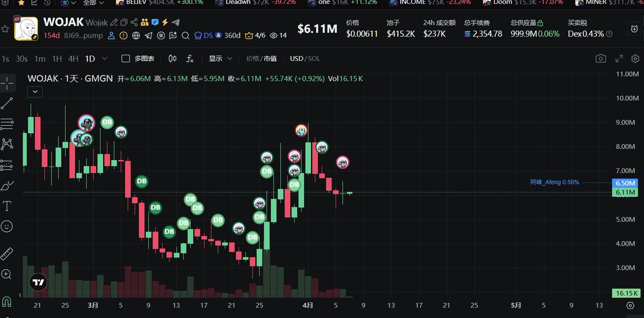Image resolution: width=644 pixels, height=318 pixels.
Task: Open the fx indicators menu
Action: [x=190, y=59]
